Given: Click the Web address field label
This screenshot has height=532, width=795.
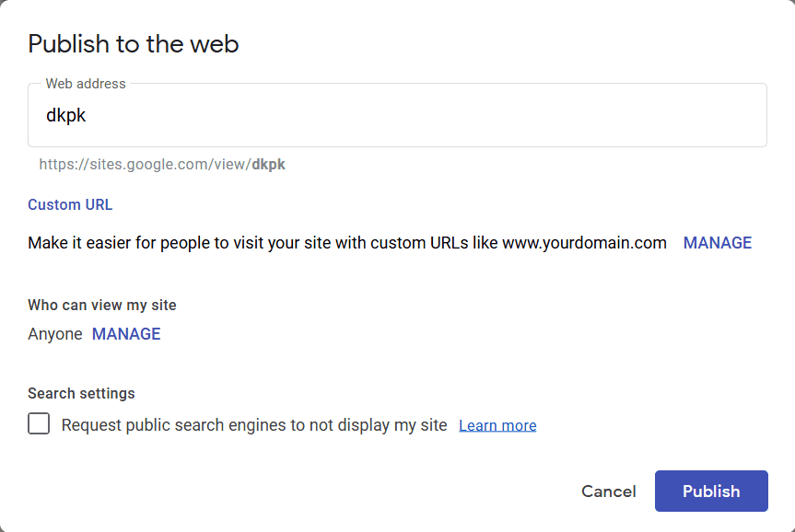Looking at the screenshot, I should coord(85,83).
